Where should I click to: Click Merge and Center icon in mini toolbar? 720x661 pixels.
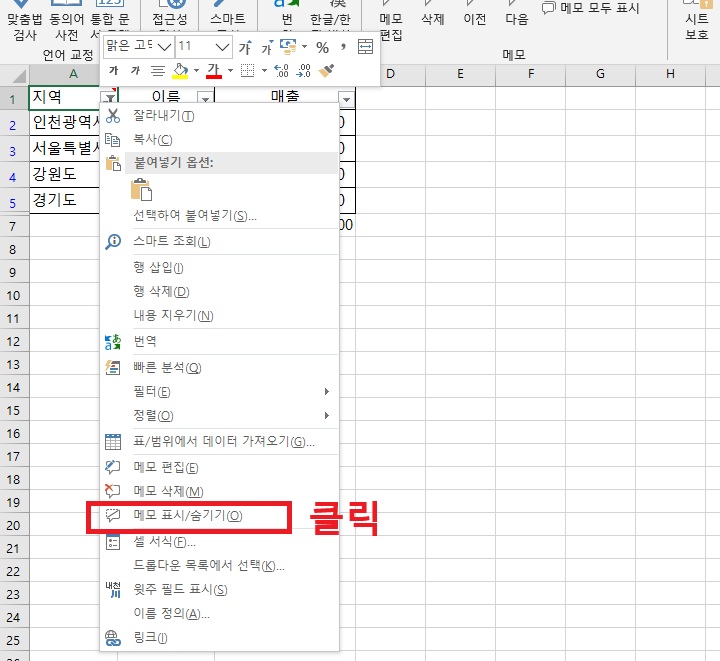click(x=366, y=47)
